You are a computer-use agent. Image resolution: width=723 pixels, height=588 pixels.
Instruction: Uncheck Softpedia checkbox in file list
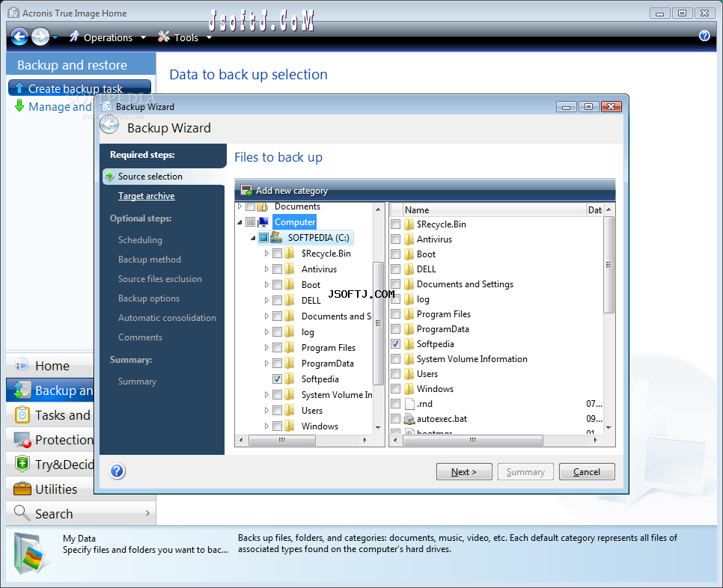tap(396, 344)
